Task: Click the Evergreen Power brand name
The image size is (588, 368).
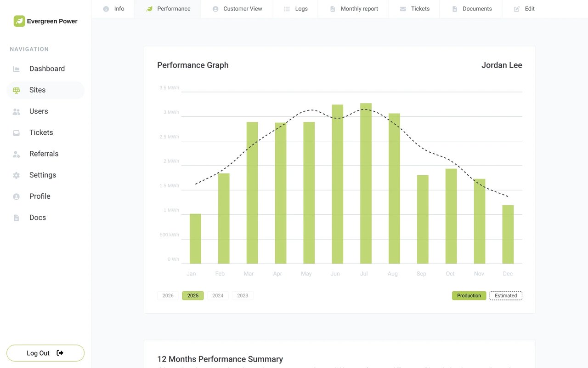Action: 52,21
